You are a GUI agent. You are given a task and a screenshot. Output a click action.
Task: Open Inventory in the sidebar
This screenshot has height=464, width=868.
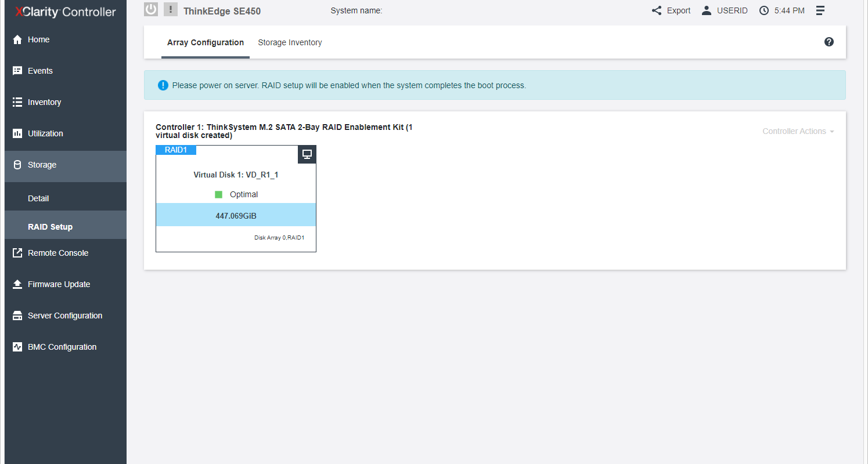(66, 102)
